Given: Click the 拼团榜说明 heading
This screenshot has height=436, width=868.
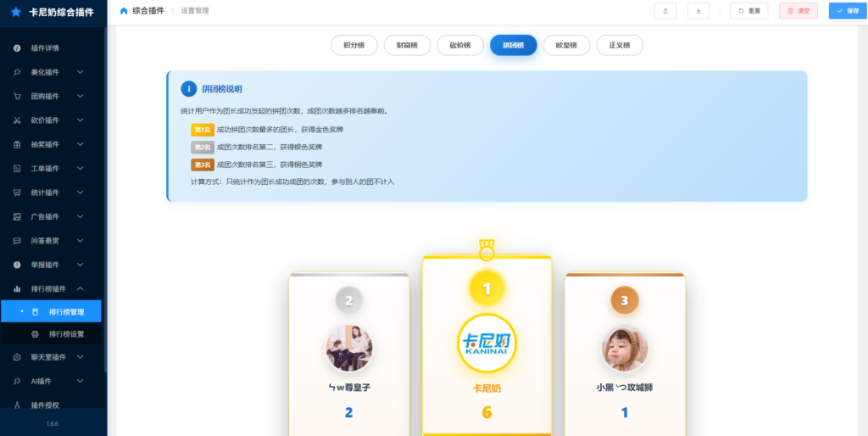Looking at the screenshot, I should coord(222,88).
